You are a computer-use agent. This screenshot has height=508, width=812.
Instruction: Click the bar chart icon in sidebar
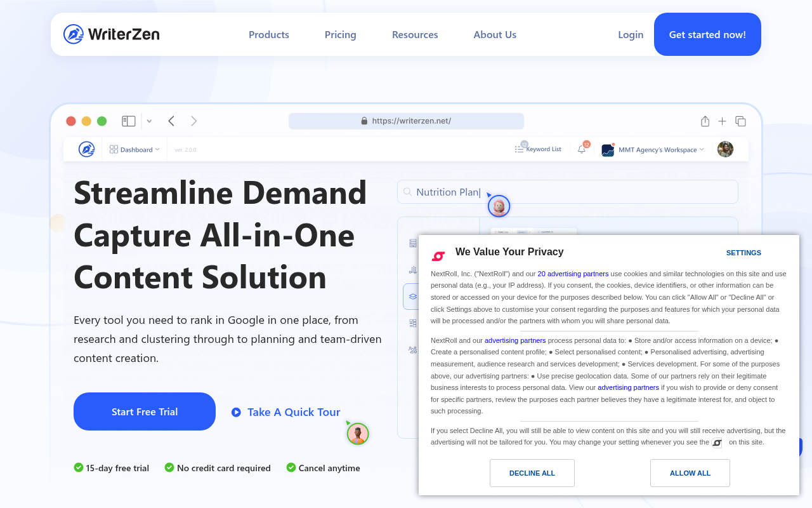click(412, 269)
